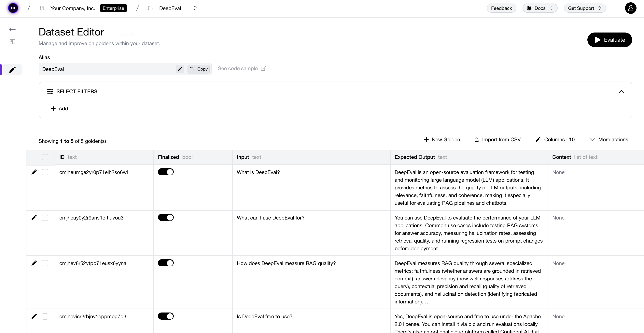644x333 pixels.
Task: Open the Docs menu
Action: pyautogui.click(x=539, y=8)
